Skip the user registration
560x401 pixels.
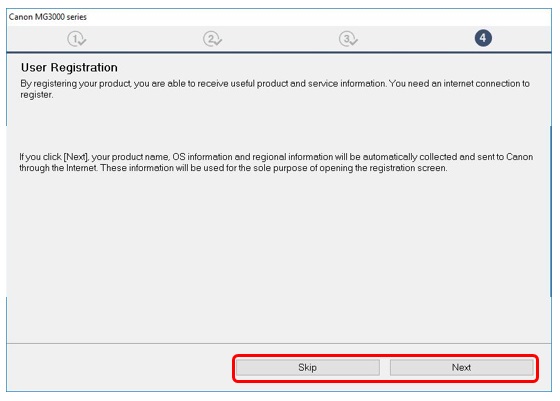308,367
